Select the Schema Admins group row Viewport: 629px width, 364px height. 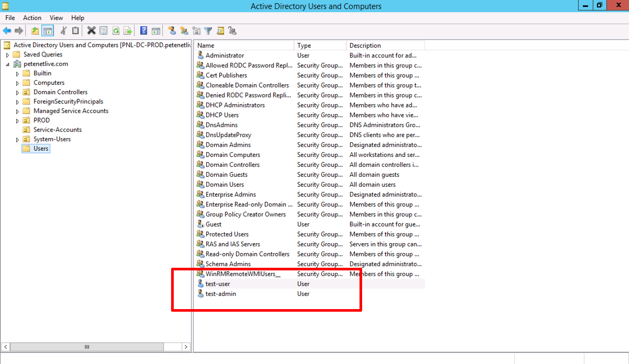pos(310,264)
